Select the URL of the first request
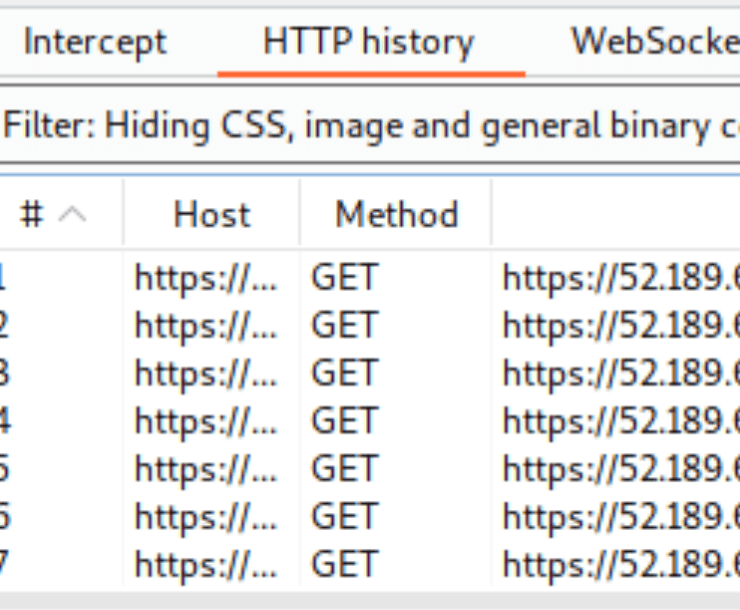This screenshot has width=740, height=610. pos(620,277)
